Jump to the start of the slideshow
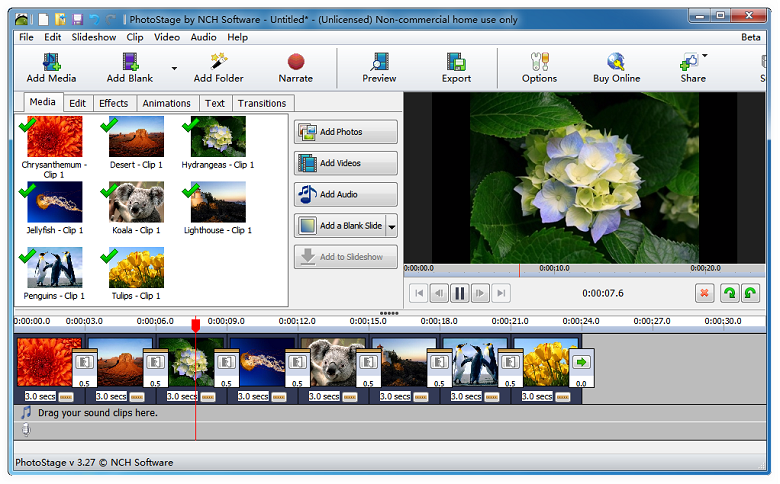The image size is (780, 484). pyautogui.click(x=418, y=293)
